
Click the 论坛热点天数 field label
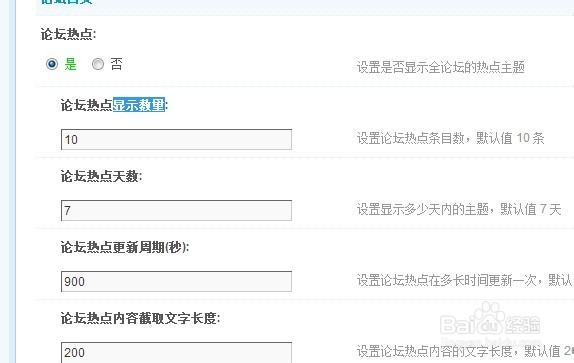tap(101, 176)
